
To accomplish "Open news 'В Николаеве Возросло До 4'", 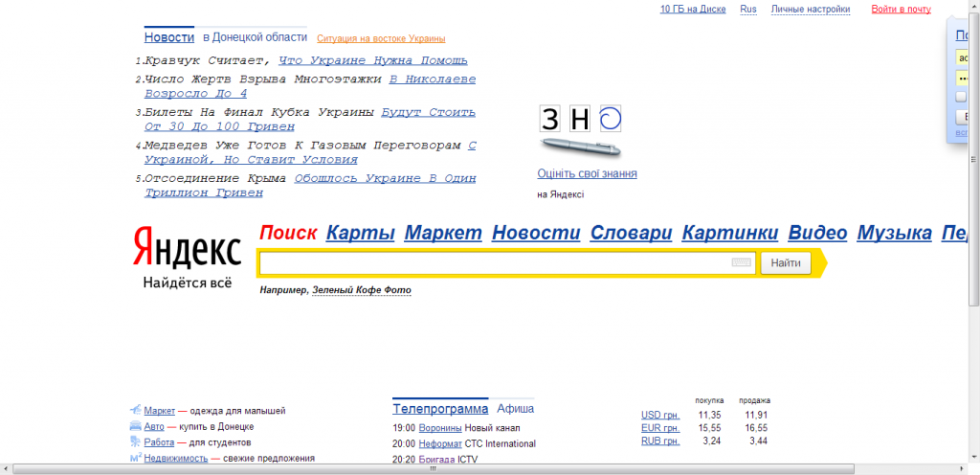I will tap(310, 86).
